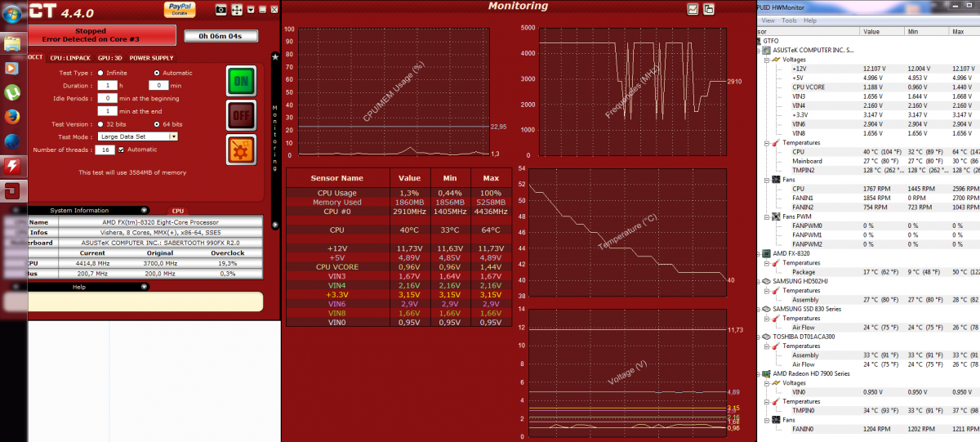Image resolution: width=980 pixels, height=442 pixels.
Task: Open HWMonitor View menu
Action: 768,20
